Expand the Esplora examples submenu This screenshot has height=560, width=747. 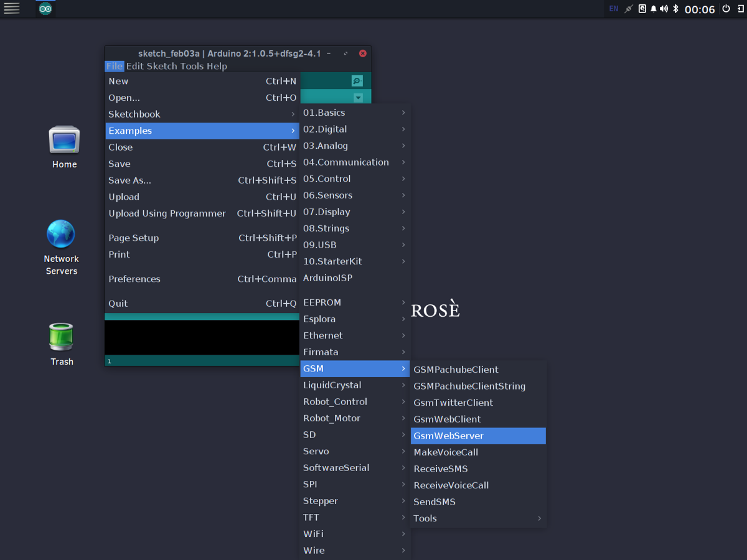tap(355, 319)
